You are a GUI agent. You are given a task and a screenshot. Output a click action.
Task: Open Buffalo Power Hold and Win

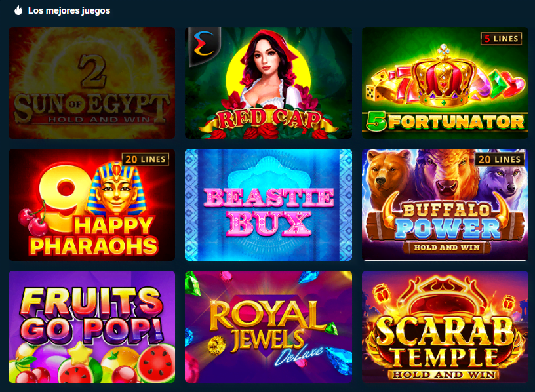[x=445, y=205]
